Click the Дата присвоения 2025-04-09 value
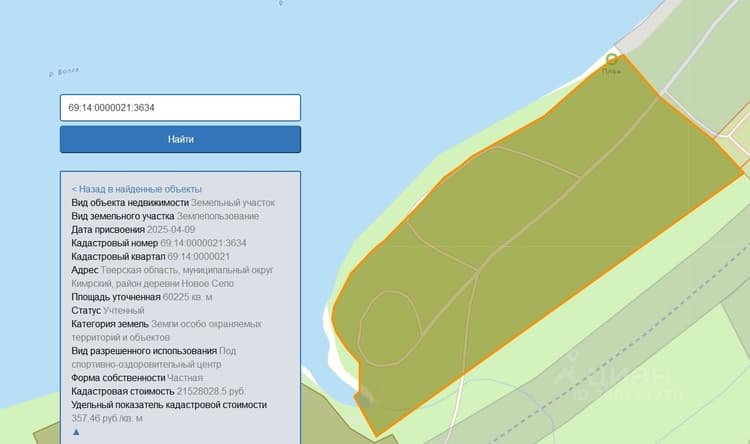 (171, 230)
